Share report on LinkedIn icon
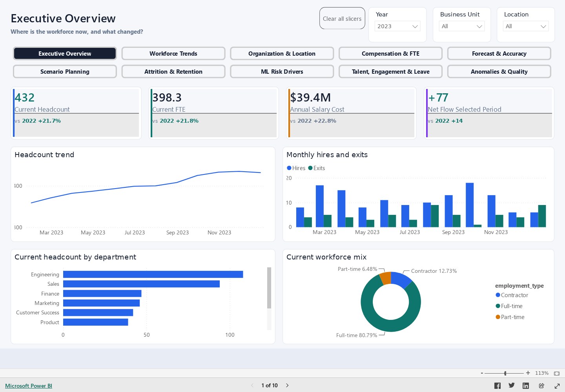This screenshot has height=392, width=565. 526,386
